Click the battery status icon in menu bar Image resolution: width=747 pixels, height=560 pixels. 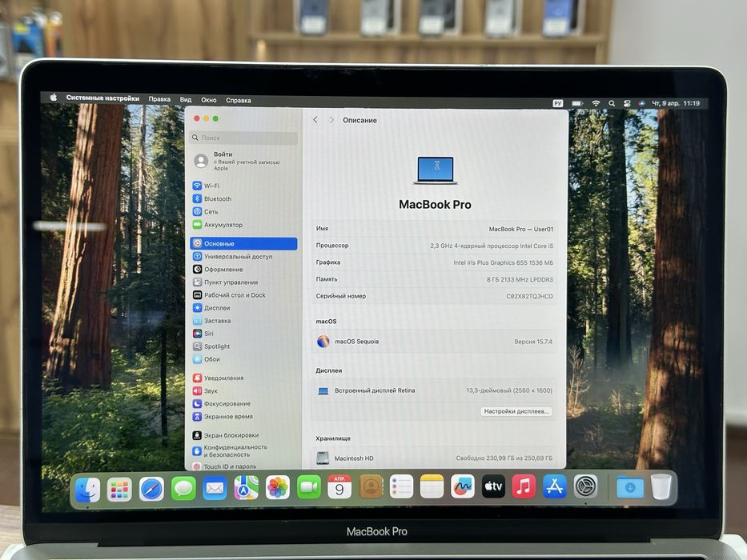577,103
